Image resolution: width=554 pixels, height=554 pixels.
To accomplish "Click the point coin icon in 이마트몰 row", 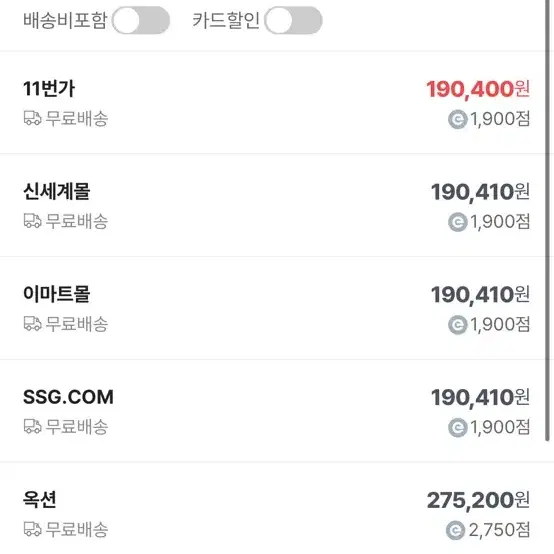I will [458, 325].
